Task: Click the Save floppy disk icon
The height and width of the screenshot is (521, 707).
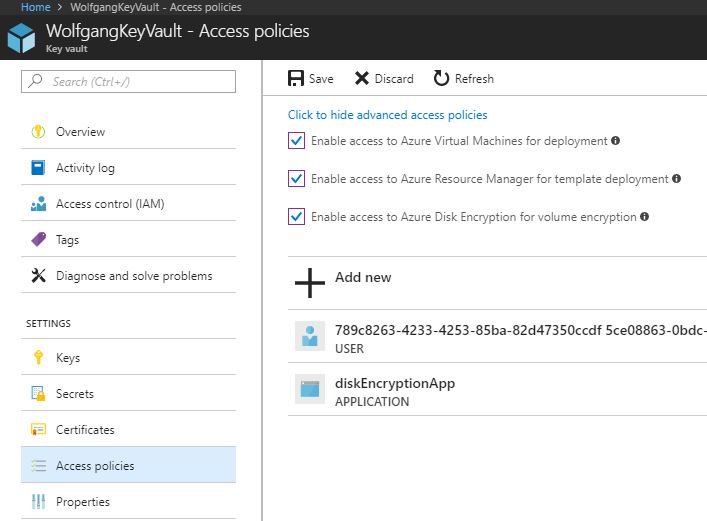Action: point(296,78)
